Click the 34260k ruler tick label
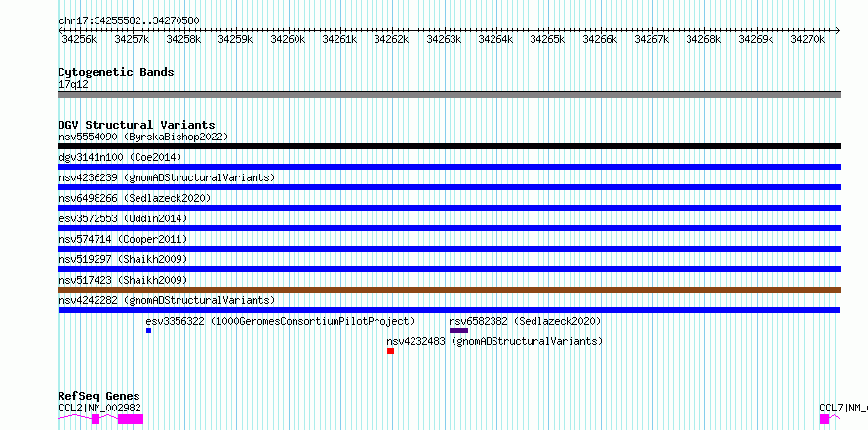Screen dimensions: 868x430 coord(288,39)
